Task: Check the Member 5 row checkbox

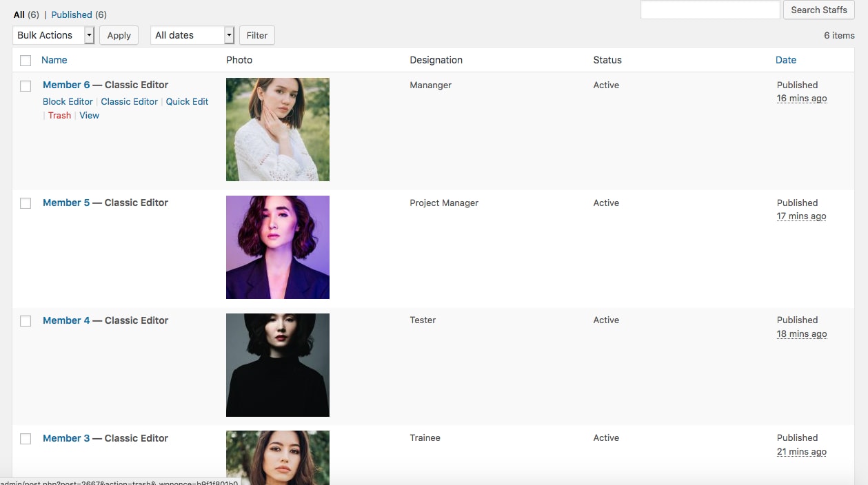Action: [x=26, y=203]
